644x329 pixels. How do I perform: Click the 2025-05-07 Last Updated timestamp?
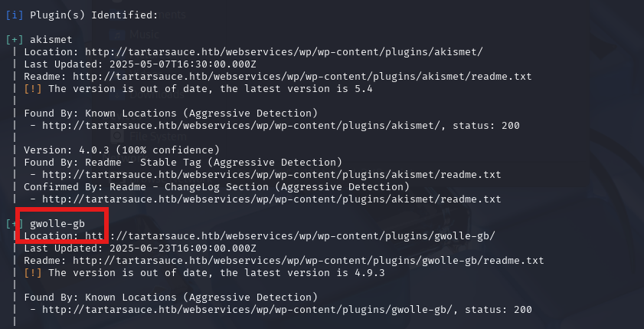click(x=183, y=64)
